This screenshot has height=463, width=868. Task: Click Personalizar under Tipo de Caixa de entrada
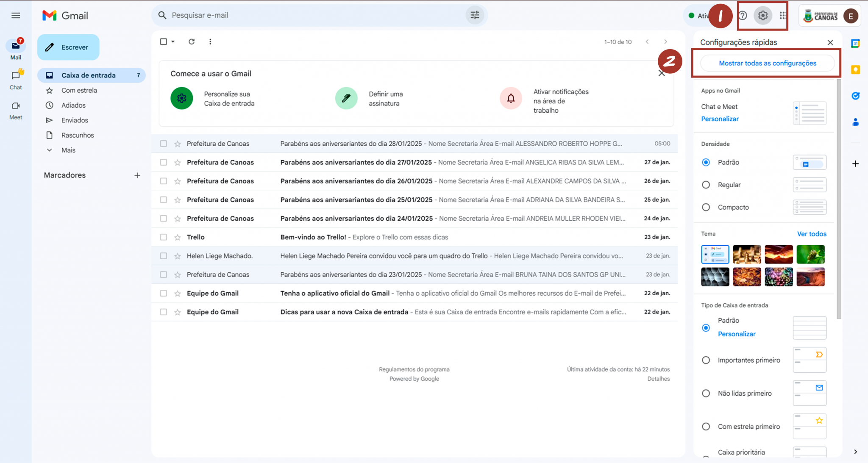[737, 334]
